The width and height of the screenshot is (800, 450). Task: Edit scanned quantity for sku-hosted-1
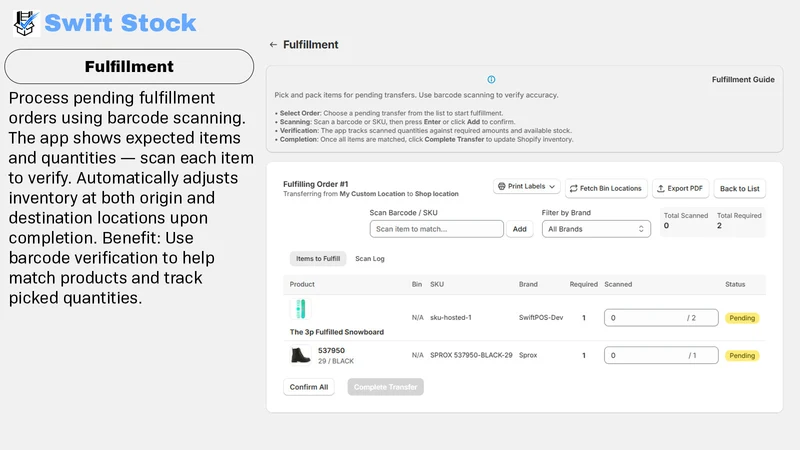click(x=661, y=318)
